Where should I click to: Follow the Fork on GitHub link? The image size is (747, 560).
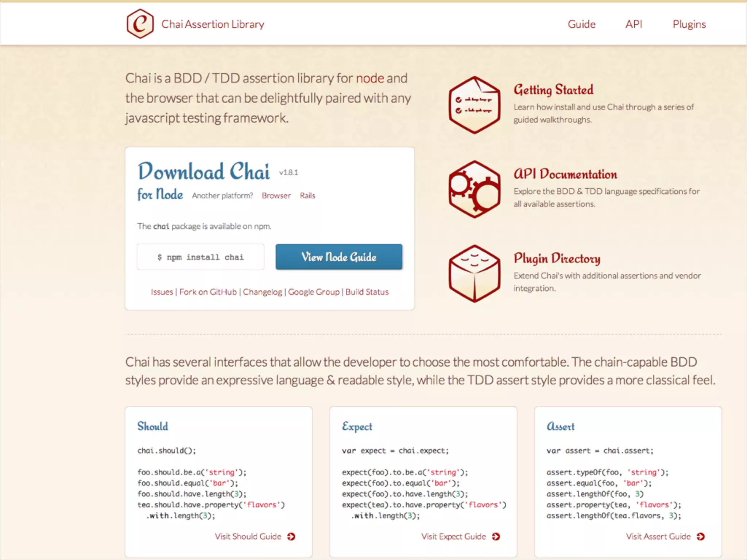[x=208, y=292]
